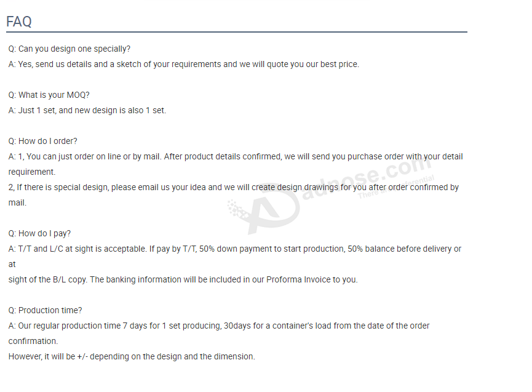Click the T/T and L/C payment answer line

click(x=235, y=249)
